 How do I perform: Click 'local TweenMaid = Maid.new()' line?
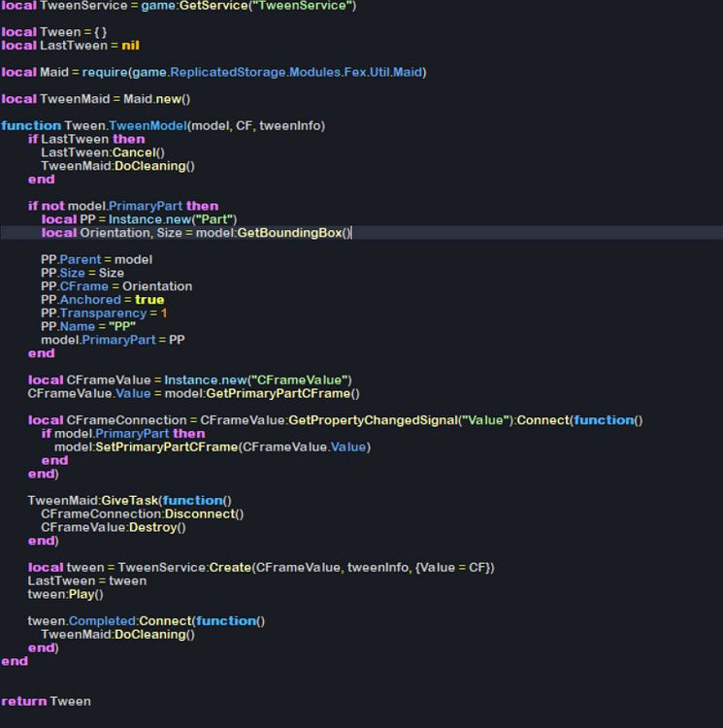(96, 99)
